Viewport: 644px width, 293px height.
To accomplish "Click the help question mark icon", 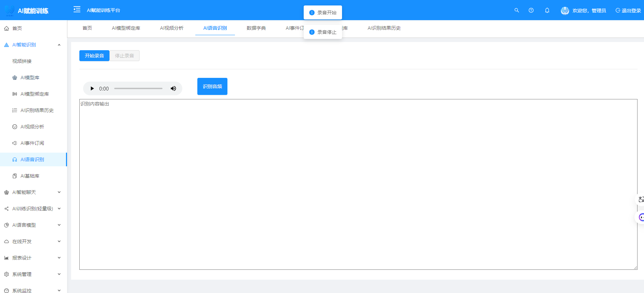I will [531, 10].
